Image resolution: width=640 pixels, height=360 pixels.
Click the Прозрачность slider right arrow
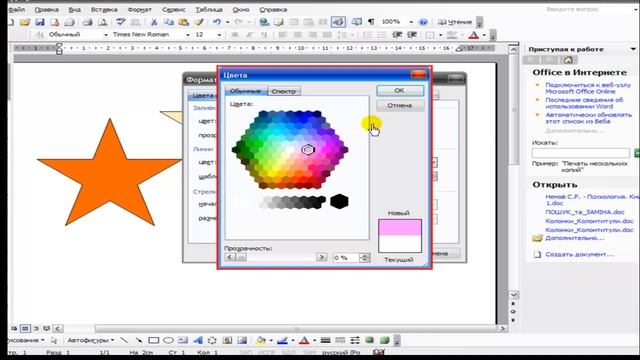pos(322,257)
